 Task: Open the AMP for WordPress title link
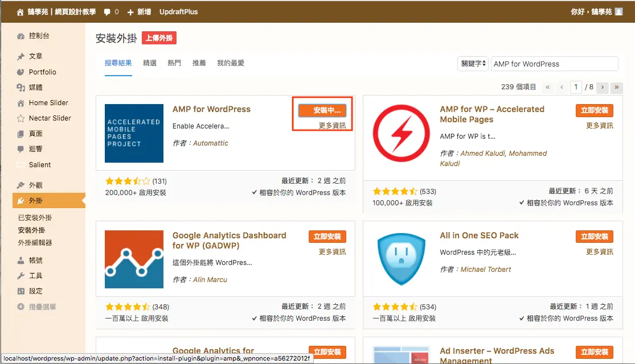211,109
